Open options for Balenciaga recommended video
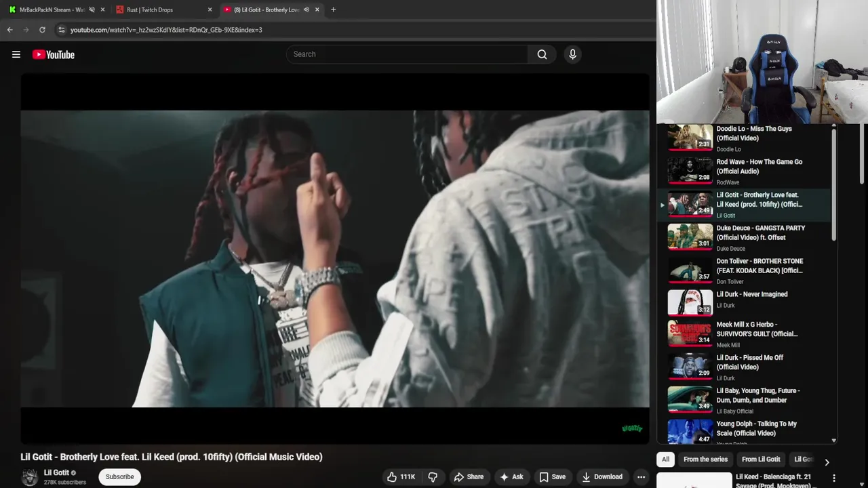Image resolution: width=868 pixels, height=488 pixels. [834, 479]
